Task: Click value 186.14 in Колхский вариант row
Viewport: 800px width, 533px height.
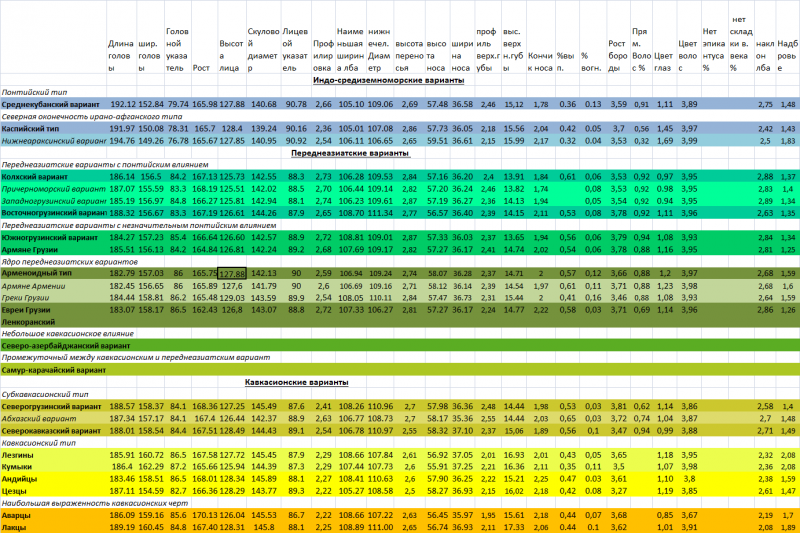Action: pyautogui.click(x=123, y=176)
